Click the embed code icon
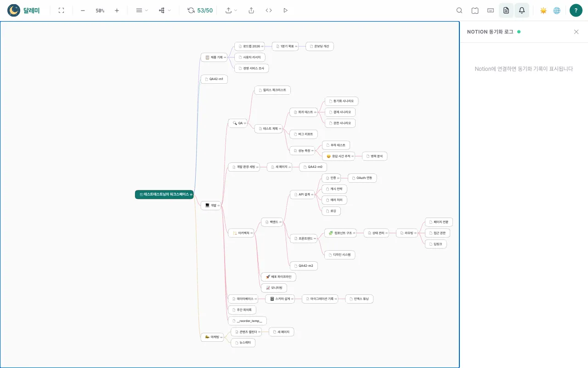Viewport: 588px width, 368px height. click(x=269, y=10)
